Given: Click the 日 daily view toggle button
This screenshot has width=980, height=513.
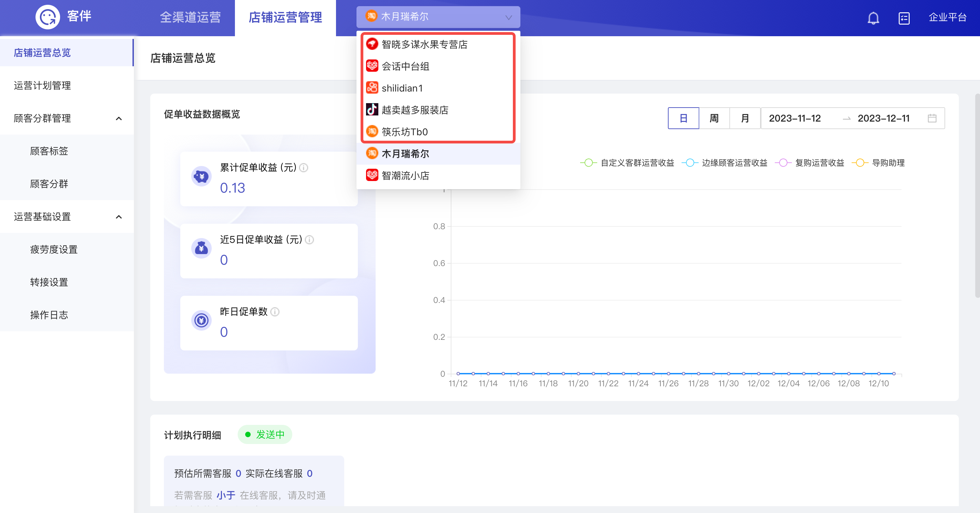Looking at the screenshot, I should pos(684,118).
